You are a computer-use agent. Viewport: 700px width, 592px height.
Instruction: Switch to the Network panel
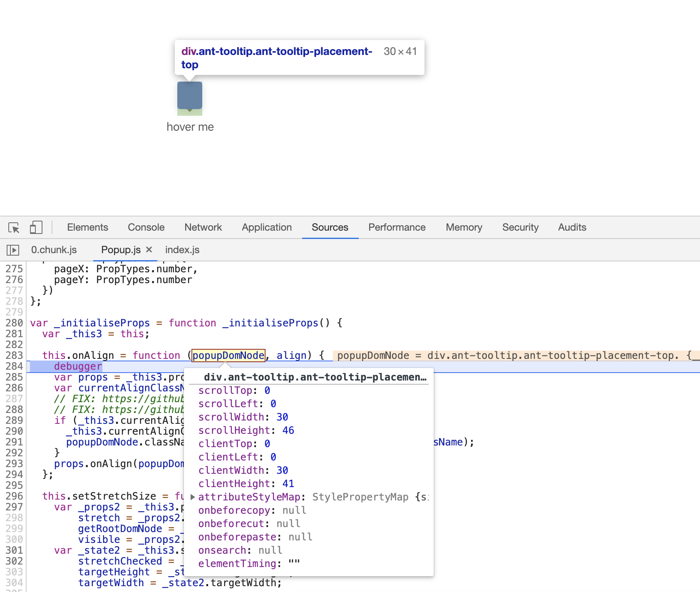click(x=203, y=227)
